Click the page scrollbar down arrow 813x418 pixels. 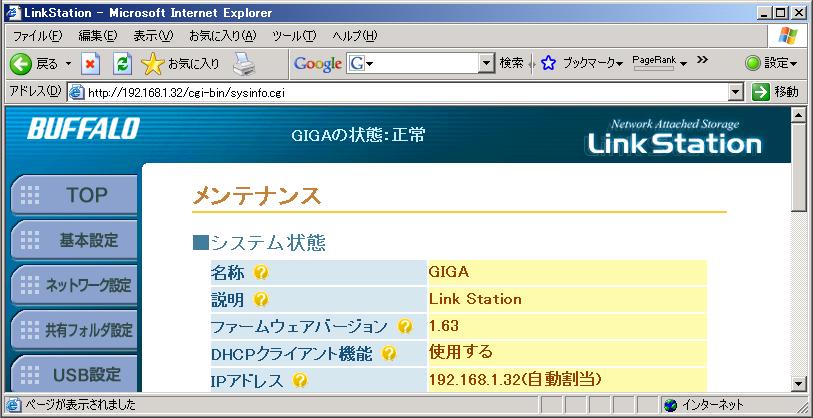click(798, 384)
